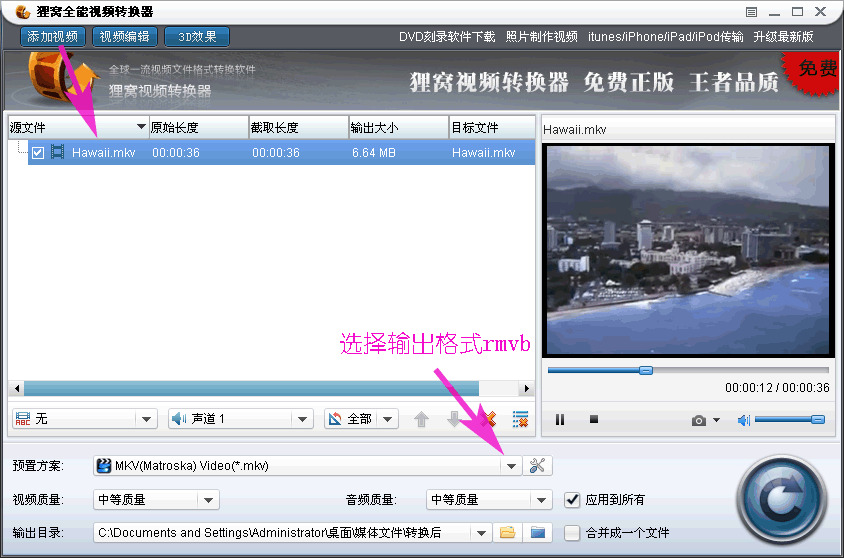The width and height of the screenshot is (844, 558).
Task: Click the file list horizontal scrollbar thumb
Action: (x=251, y=388)
